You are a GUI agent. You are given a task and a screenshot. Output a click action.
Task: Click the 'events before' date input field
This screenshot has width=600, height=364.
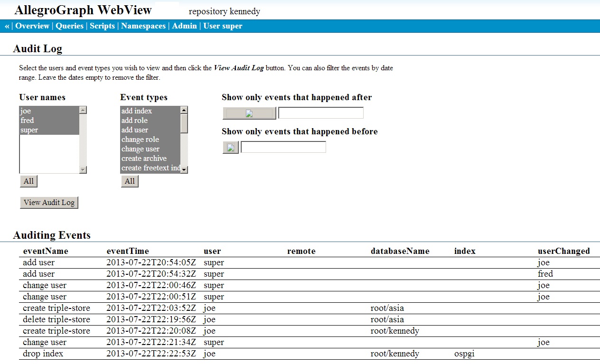tap(283, 147)
